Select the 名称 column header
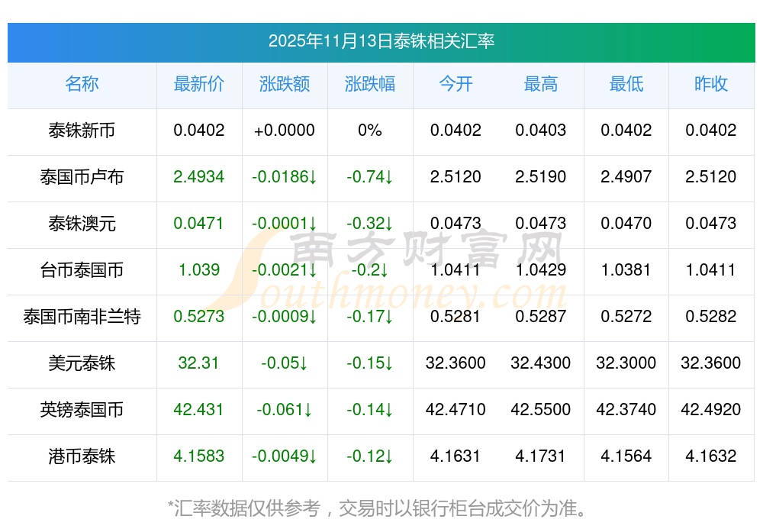 (82, 84)
